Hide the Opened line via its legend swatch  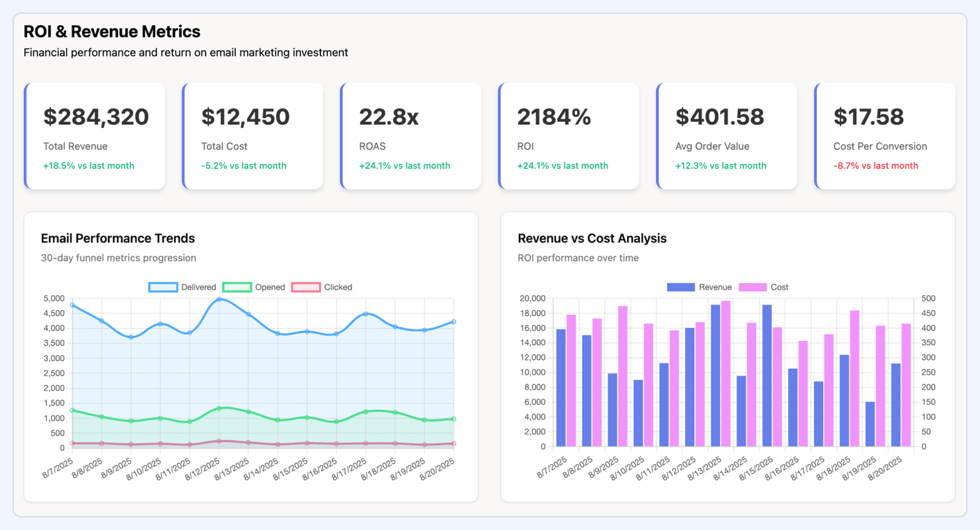239,287
